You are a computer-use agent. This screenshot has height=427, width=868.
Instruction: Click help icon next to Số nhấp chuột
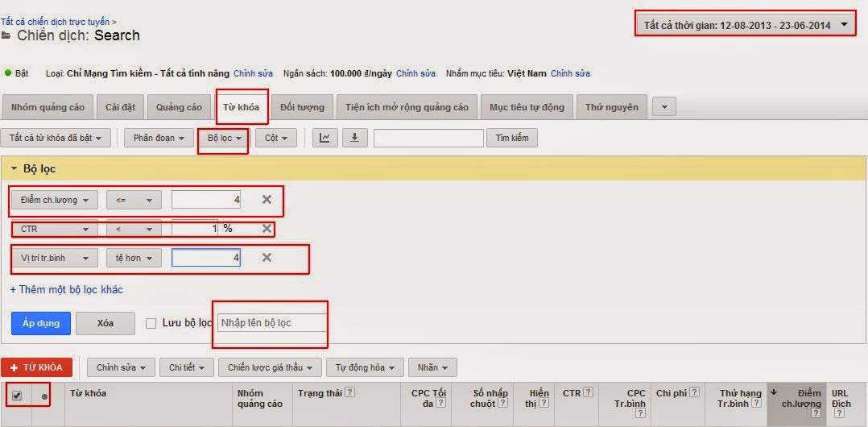(502, 403)
